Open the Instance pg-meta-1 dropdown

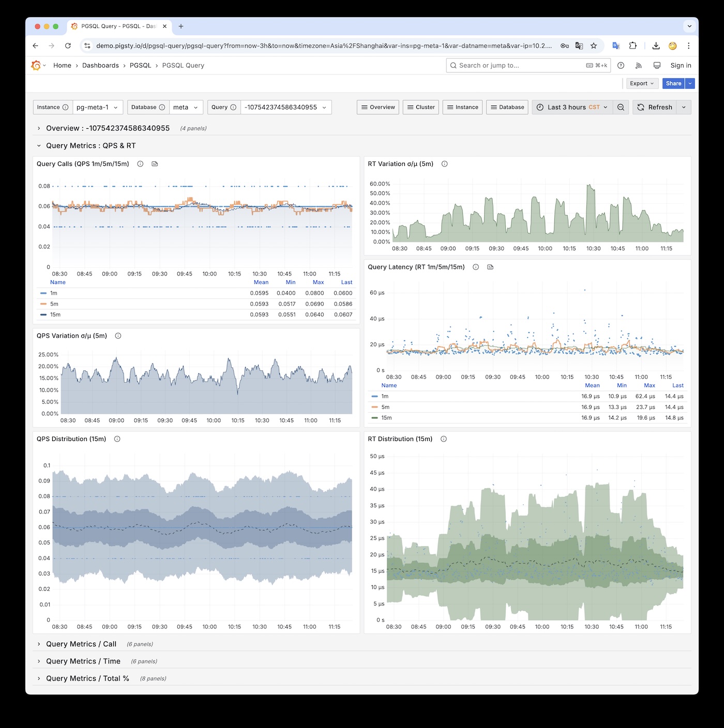(x=97, y=108)
